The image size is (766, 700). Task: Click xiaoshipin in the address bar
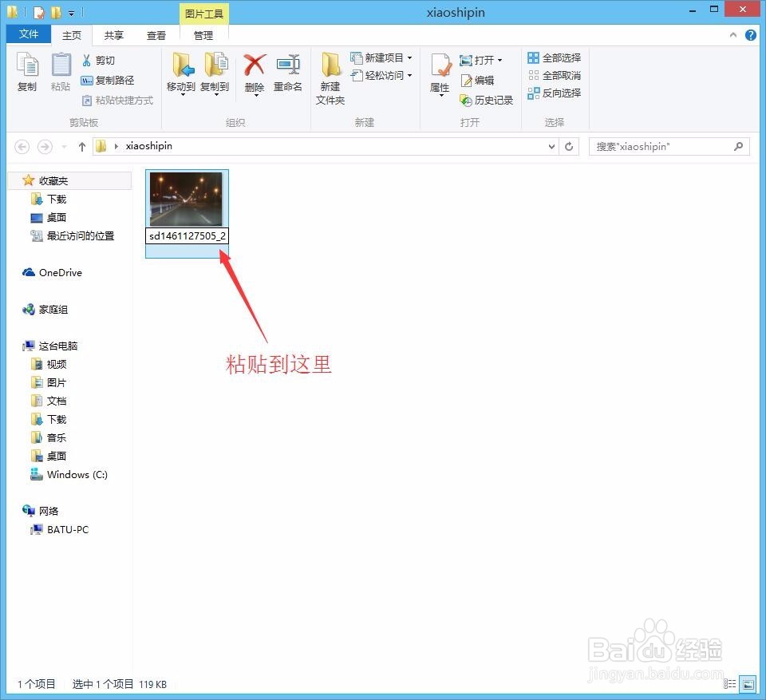click(x=149, y=146)
